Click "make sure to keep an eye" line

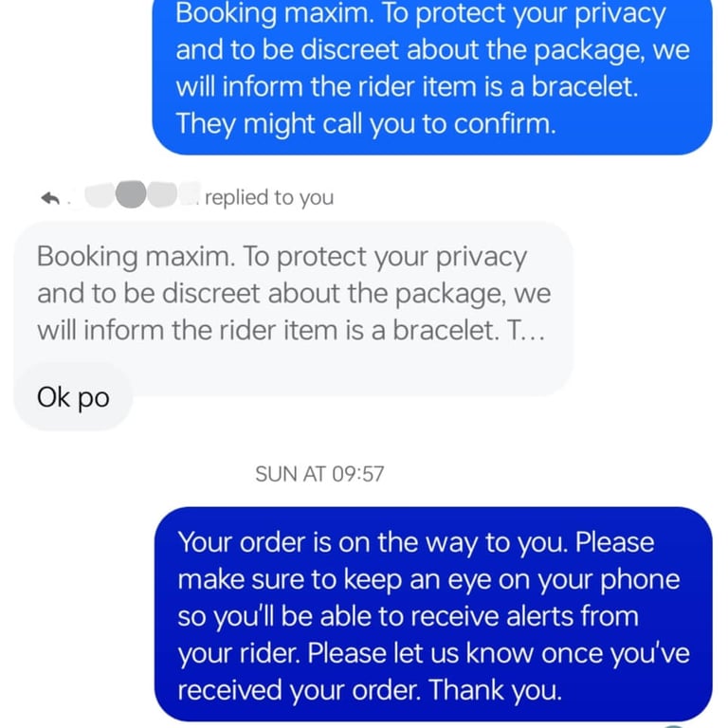point(429,579)
